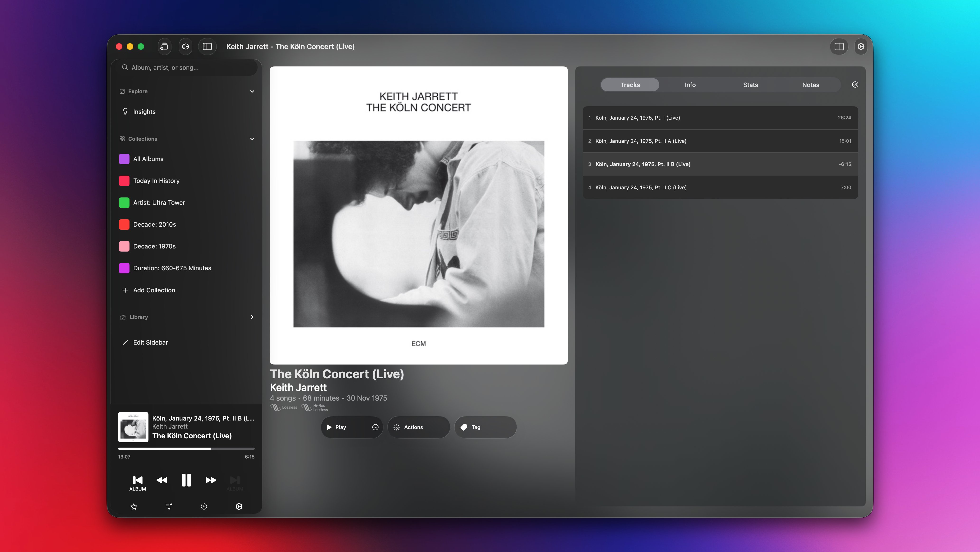The width and height of the screenshot is (980, 552).
Task: Pause the currently playing track
Action: (x=186, y=480)
